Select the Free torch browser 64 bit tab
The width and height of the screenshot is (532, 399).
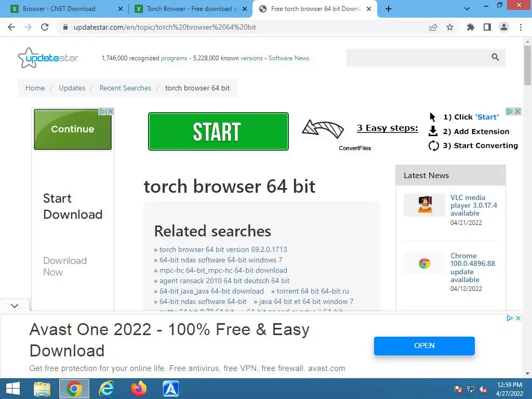coord(316,9)
